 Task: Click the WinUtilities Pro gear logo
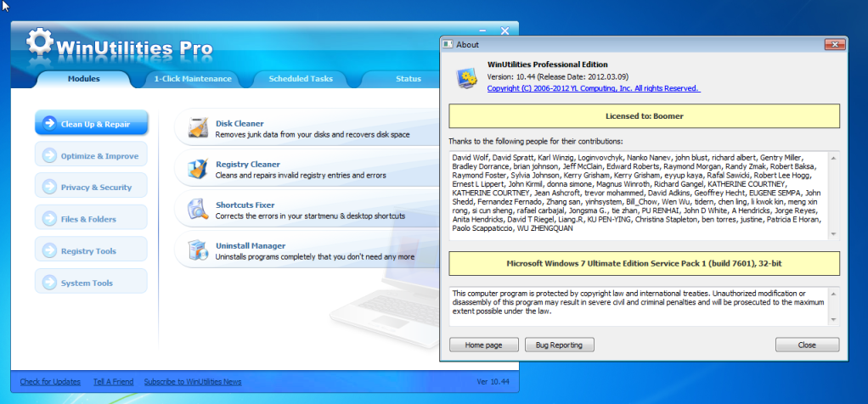[39, 42]
